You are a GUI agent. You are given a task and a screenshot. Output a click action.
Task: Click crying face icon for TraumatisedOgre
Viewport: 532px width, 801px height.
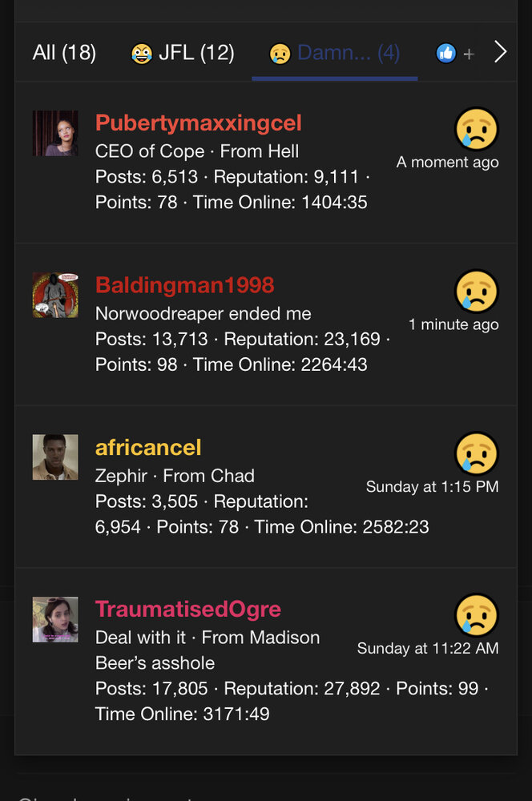(477, 615)
